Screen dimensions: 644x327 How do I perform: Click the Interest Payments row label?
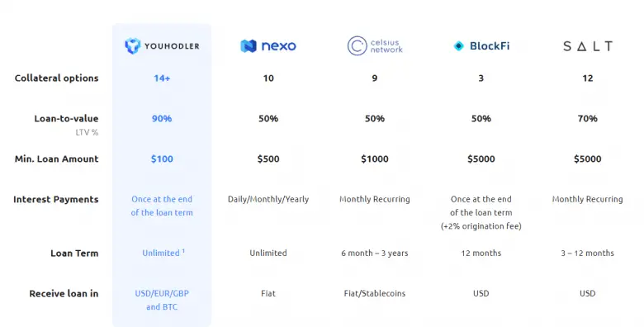pyautogui.click(x=56, y=200)
